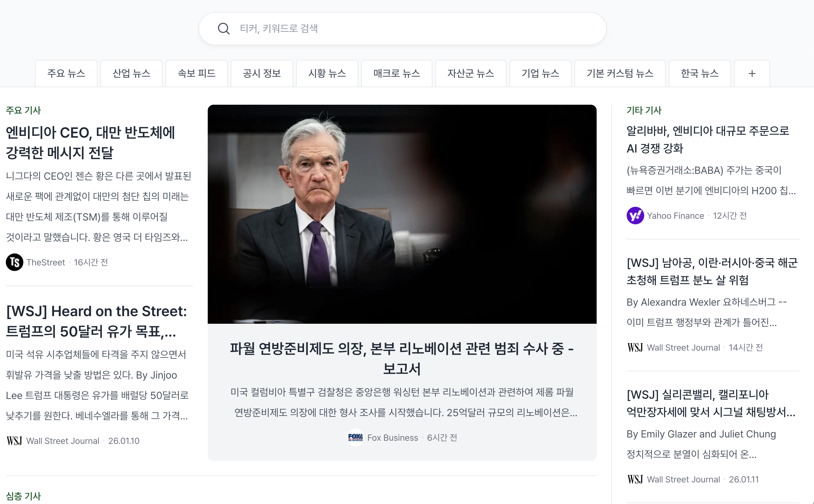Open the 한국 뉴스 tab
This screenshot has width=814, height=504.
tap(699, 73)
